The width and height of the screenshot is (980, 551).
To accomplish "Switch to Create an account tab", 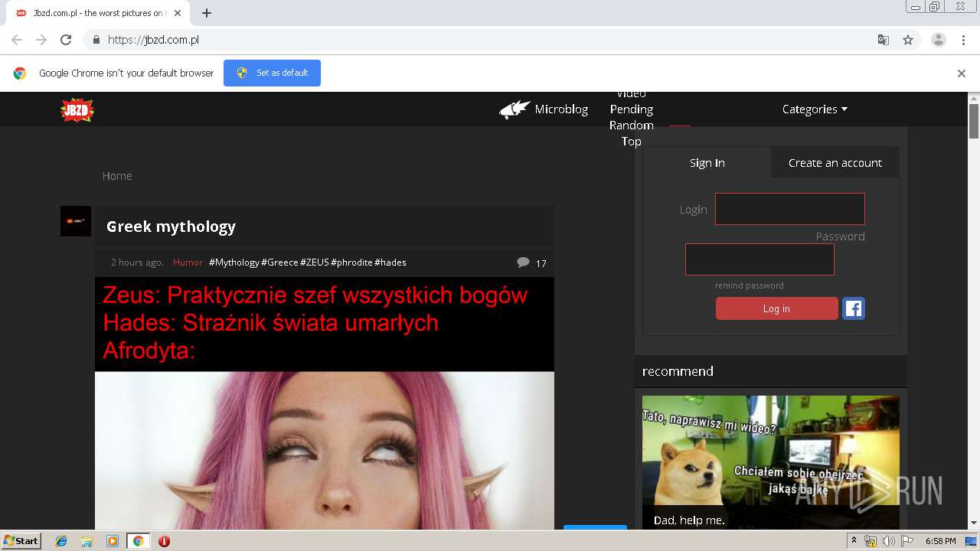I will tap(835, 162).
